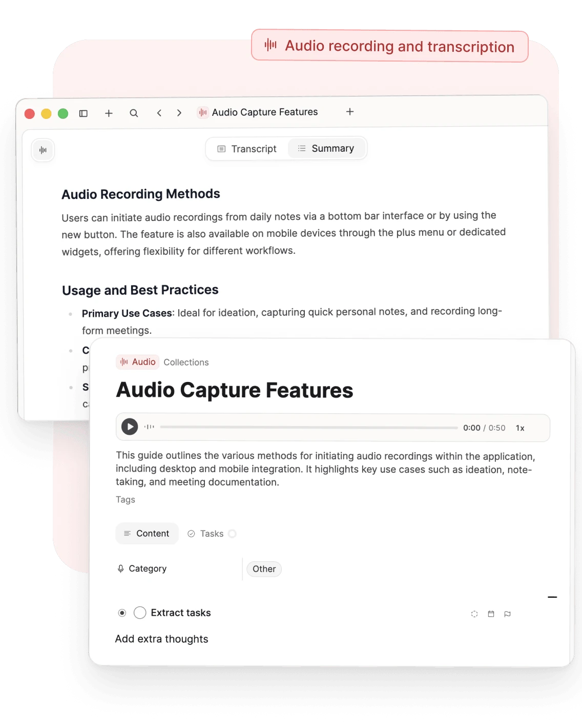Click the Audio Recording Methods heading
This screenshot has width=582, height=728.
tap(141, 194)
